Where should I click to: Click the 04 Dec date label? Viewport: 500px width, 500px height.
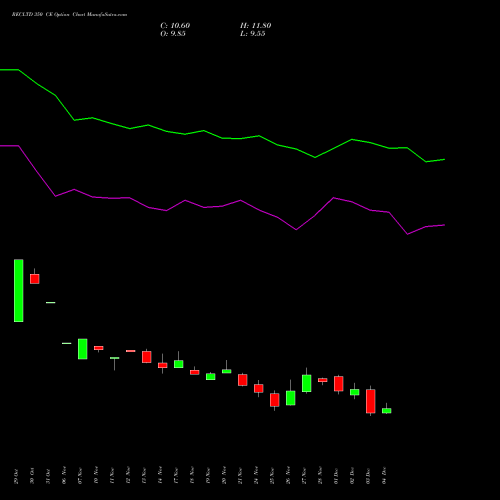click(x=384, y=476)
